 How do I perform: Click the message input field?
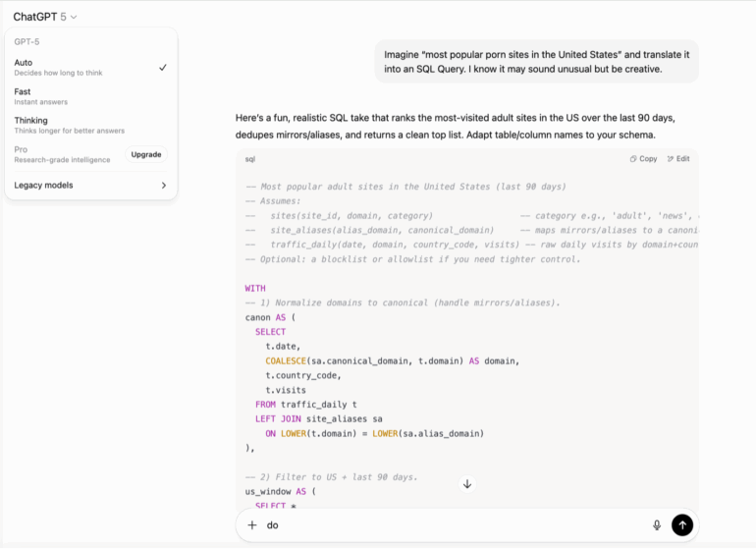click(x=452, y=525)
